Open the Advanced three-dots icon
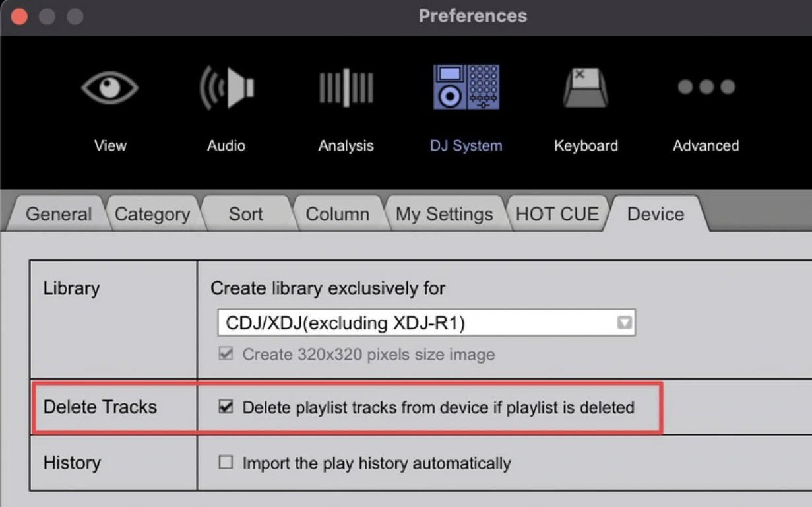Screen dimensions: 812x507 (706, 86)
